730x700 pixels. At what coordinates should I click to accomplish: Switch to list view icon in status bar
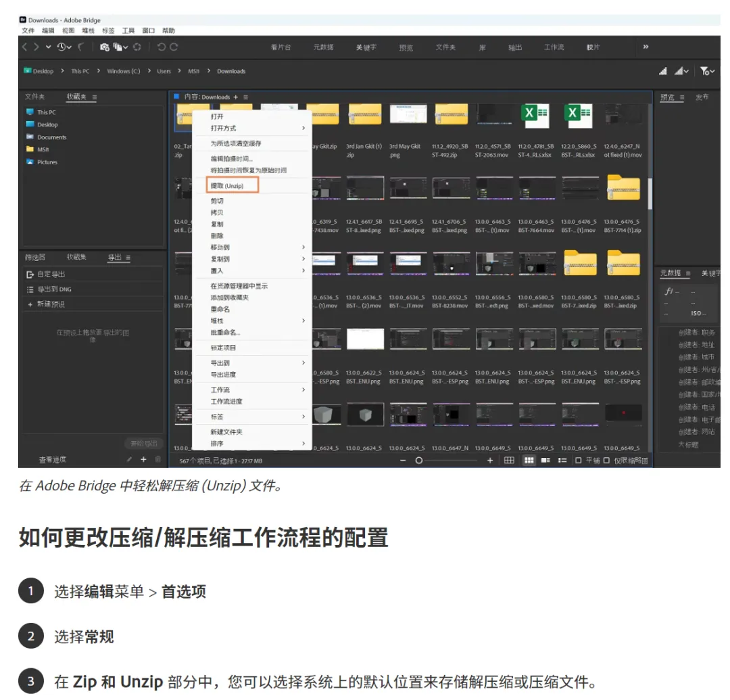pos(562,460)
